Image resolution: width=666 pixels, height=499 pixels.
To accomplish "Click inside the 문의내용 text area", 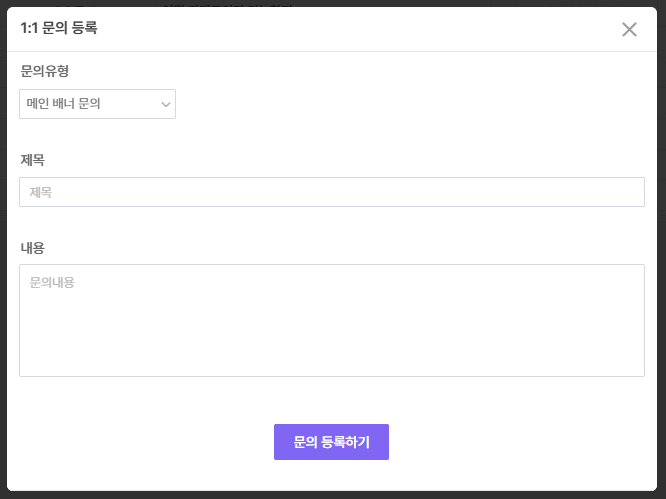I will tap(331, 320).
